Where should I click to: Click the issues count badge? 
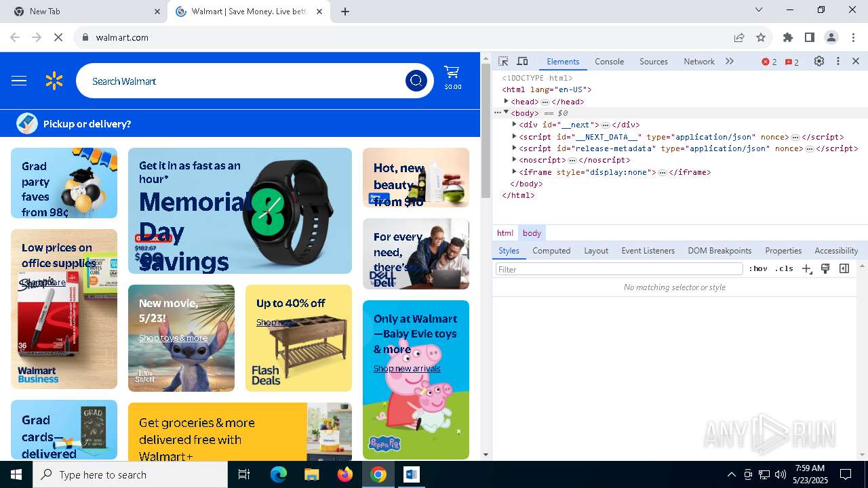click(792, 62)
